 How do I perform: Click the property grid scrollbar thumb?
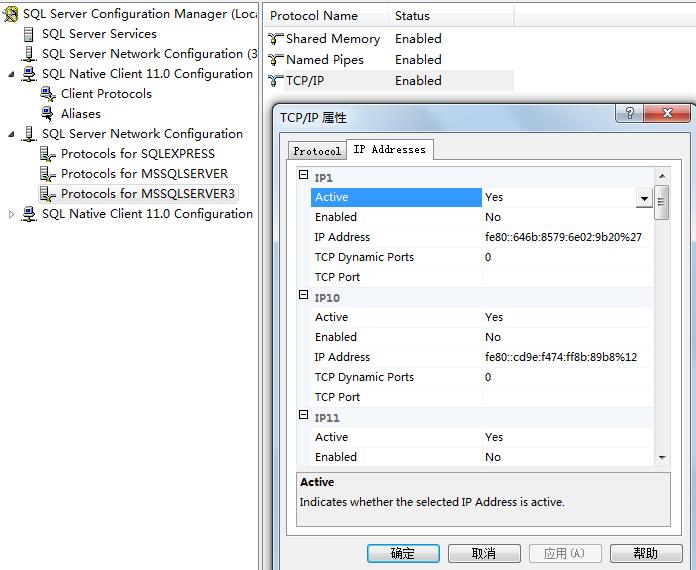point(661,202)
